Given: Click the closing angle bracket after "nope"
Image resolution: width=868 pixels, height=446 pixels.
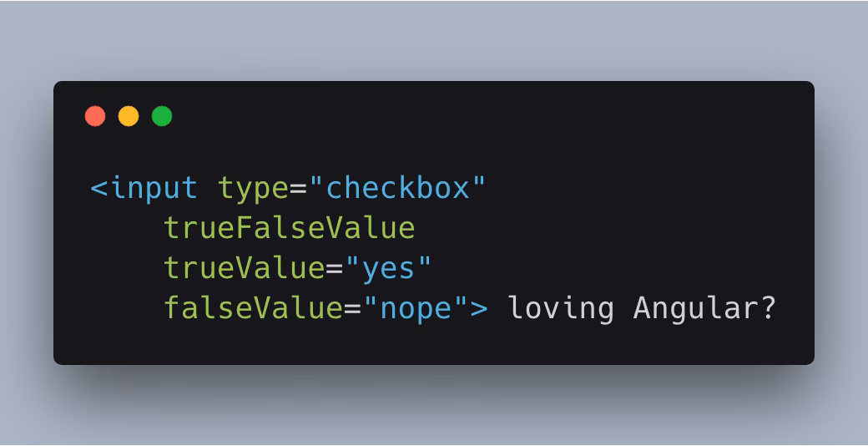Looking at the screenshot, I should [479, 308].
